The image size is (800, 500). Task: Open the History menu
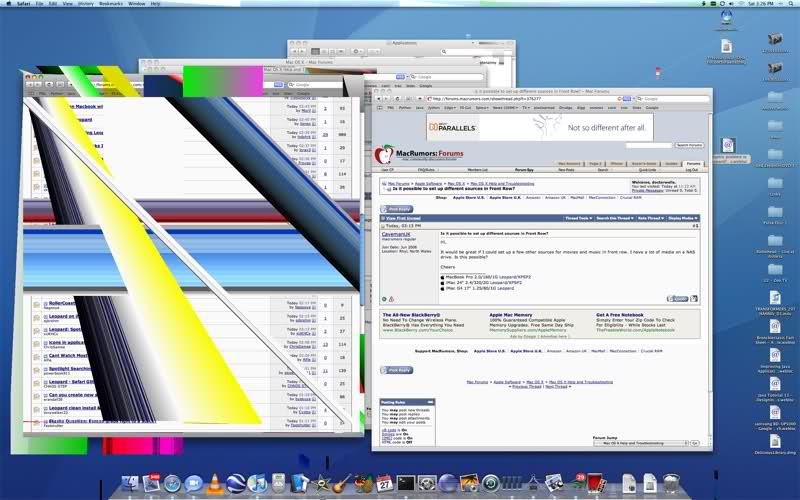pos(86,4)
